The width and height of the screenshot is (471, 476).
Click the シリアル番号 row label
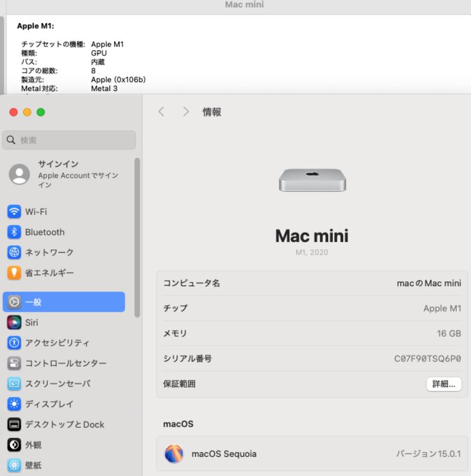tap(187, 359)
